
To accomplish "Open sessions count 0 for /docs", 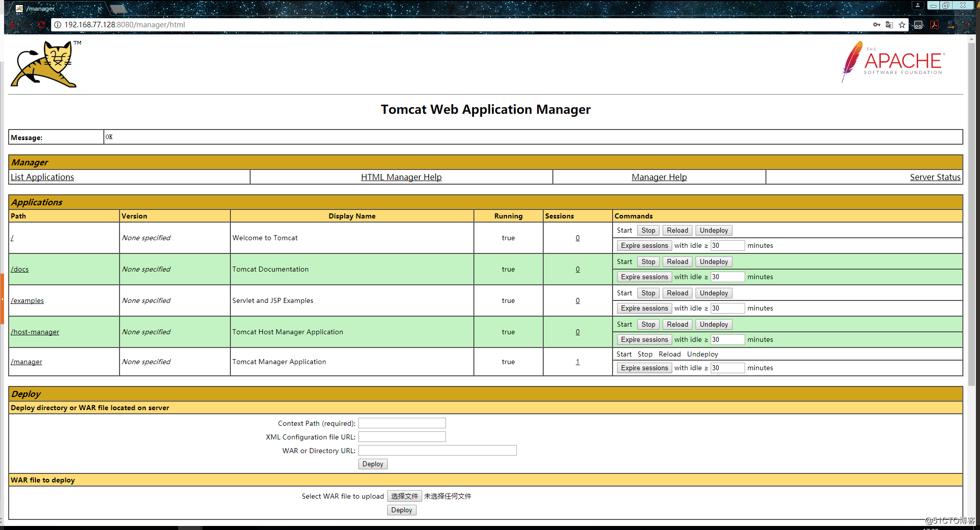I will click(578, 269).
